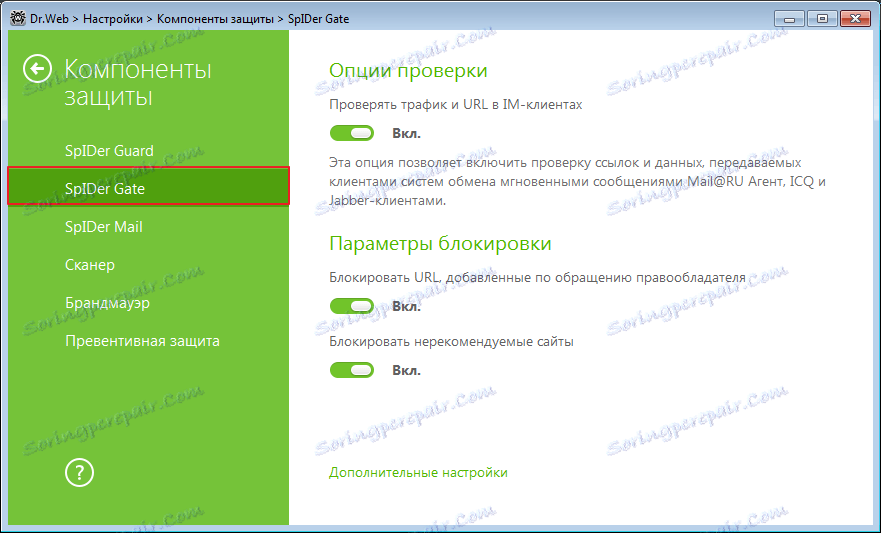Click the Параметры блокировки heading
Screen dimensions: 881x533
pyautogui.click(x=440, y=244)
